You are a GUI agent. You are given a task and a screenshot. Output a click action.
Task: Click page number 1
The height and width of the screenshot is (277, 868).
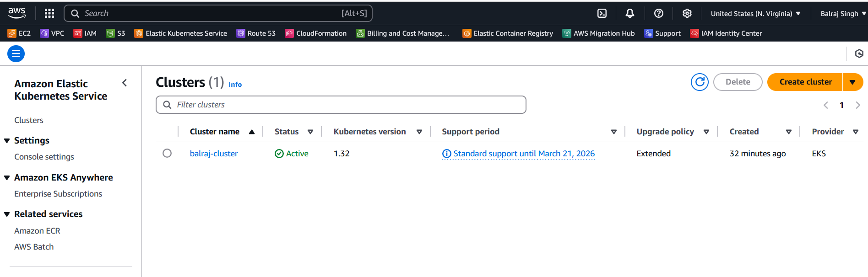tap(841, 105)
